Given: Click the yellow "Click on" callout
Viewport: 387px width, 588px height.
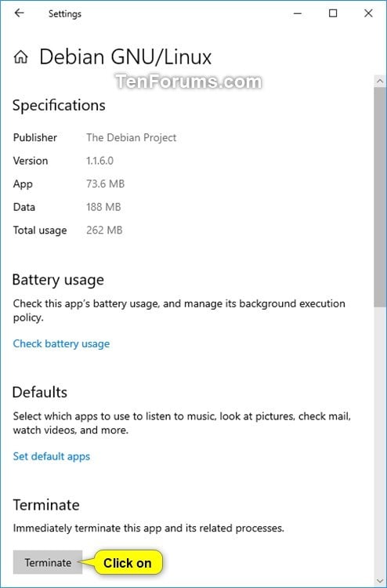Looking at the screenshot, I should click(128, 563).
